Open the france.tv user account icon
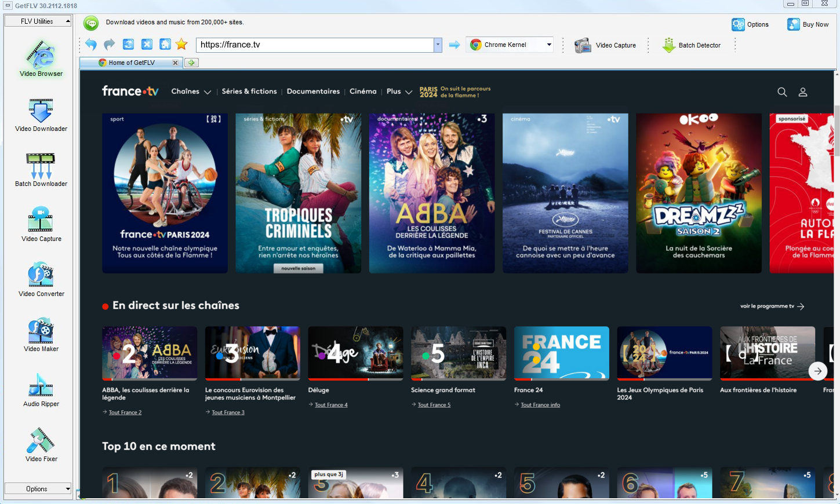The width and height of the screenshot is (840, 504). pyautogui.click(x=803, y=92)
